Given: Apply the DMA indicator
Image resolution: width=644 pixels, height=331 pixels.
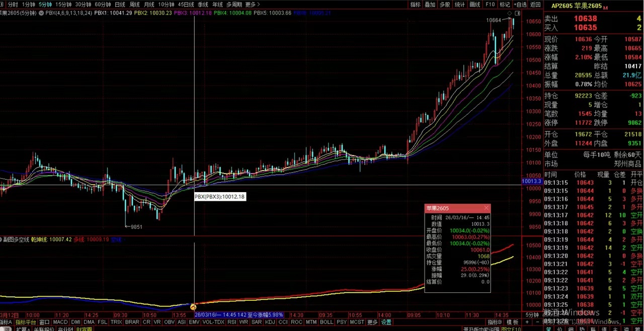Looking at the screenshot, I should [x=89, y=322].
